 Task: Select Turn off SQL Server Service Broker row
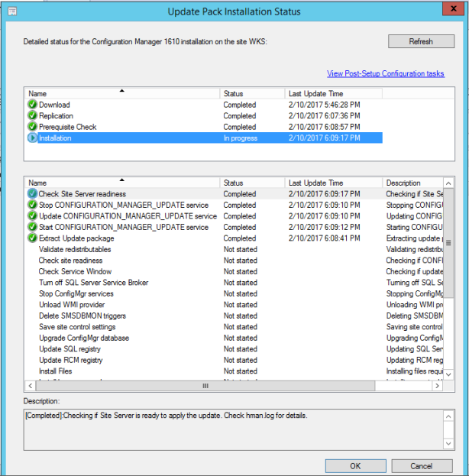[x=235, y=283]
